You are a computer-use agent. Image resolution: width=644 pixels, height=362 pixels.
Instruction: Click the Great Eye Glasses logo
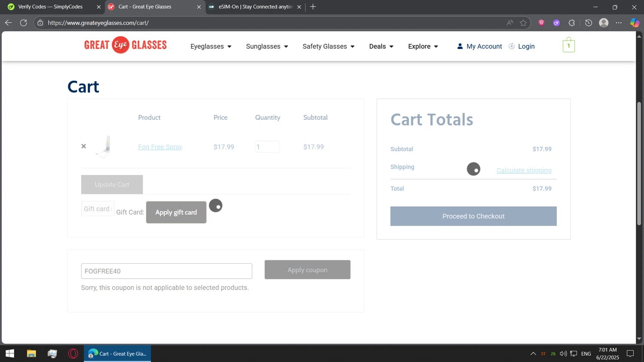point(125,45)
